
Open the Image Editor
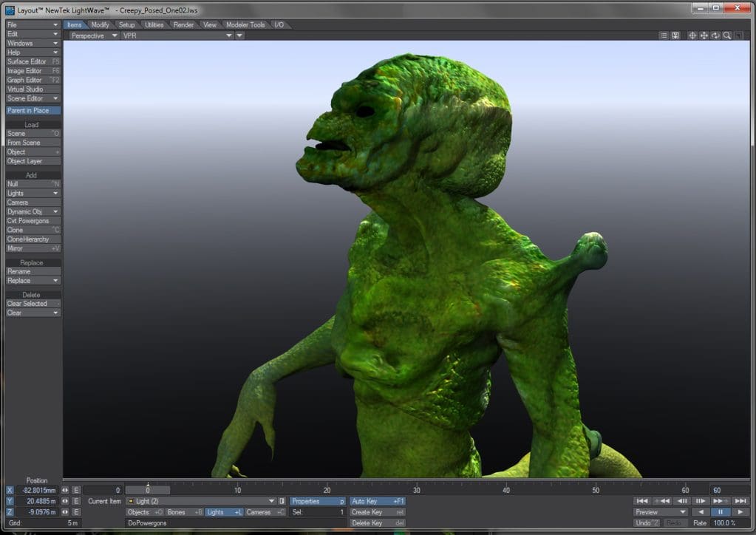pyautogui.click(x=33, y=71)
